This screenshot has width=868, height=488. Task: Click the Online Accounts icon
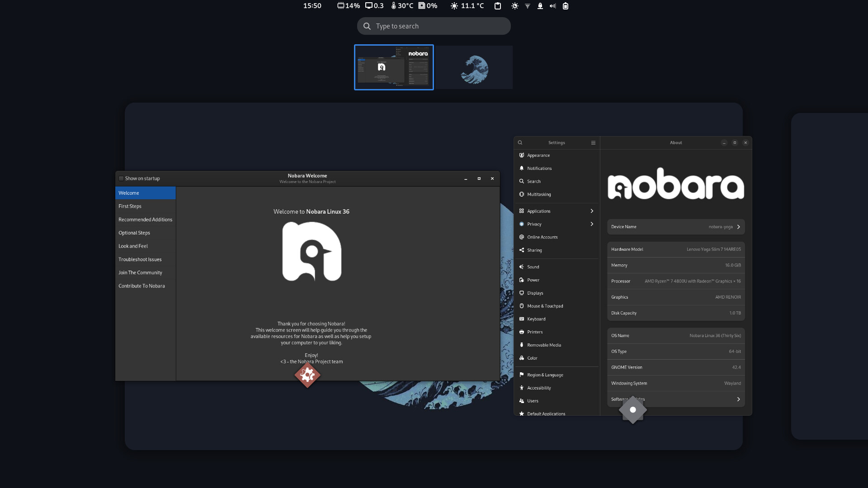click(521, 237)
